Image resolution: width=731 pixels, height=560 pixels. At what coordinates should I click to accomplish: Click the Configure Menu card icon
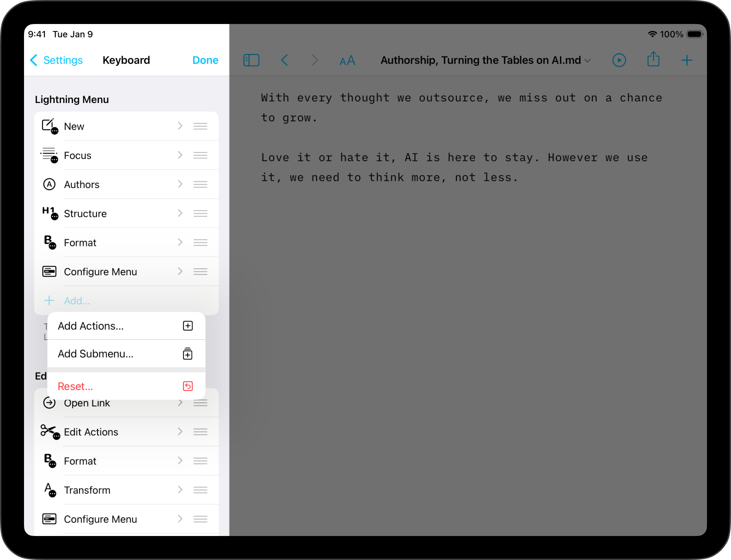[49, 271]
